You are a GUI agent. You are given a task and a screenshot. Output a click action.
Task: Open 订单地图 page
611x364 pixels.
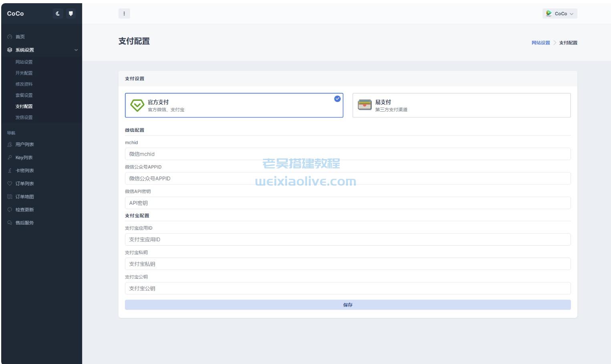(x=25, y=197)
